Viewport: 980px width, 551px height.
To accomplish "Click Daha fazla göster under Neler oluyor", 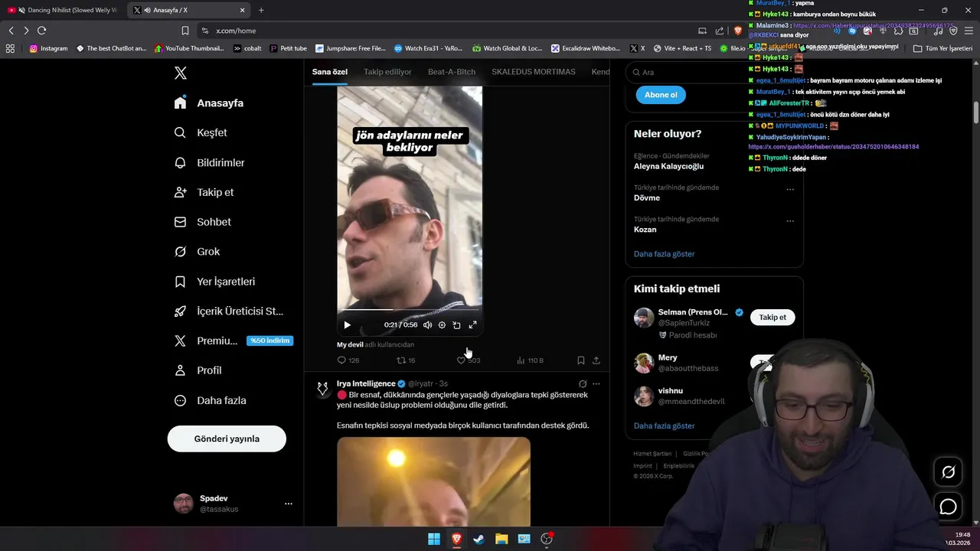I will (x=664, y=254).
